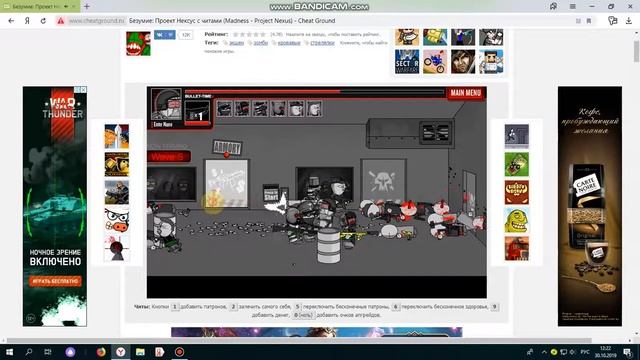Click the sixth squad member portrait
Image resolution: width=640 pixels, height=360 pixels.
[314, 109]
